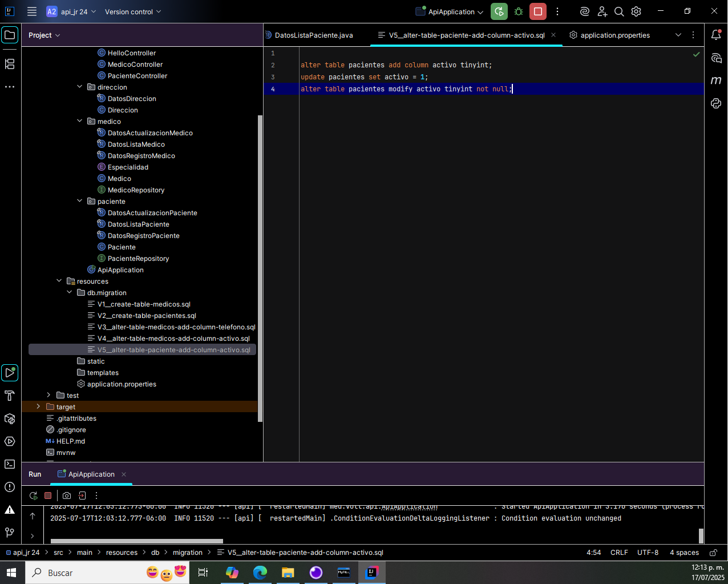Click the inspections green checkmark widget

pos(696,54)
